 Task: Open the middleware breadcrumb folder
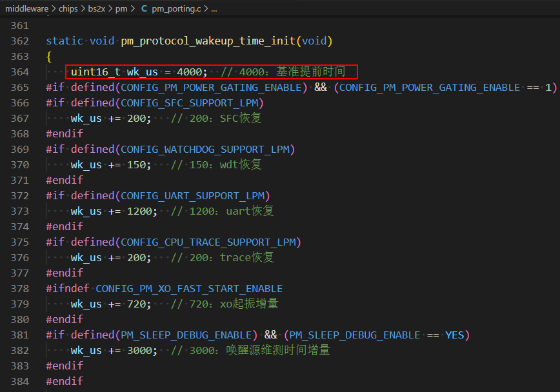(30, 8)
